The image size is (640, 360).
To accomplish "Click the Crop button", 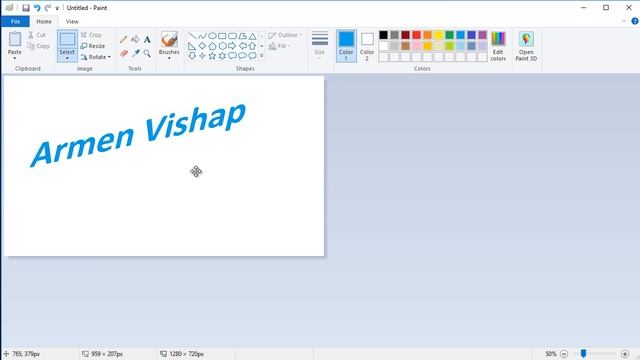I will click(x=91, y=35).
